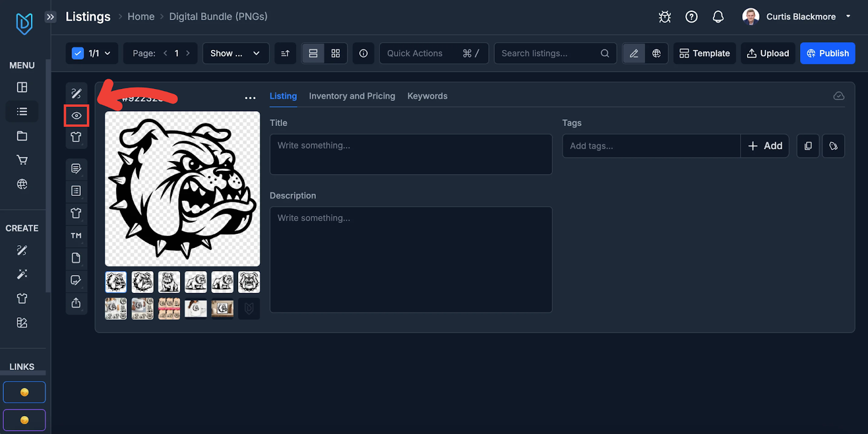The height and width of the screenshot is (434, 868).
Task: Select the last bulldog thumbnail in the first row
Action: pyautogui.click(x=249, y=282)
